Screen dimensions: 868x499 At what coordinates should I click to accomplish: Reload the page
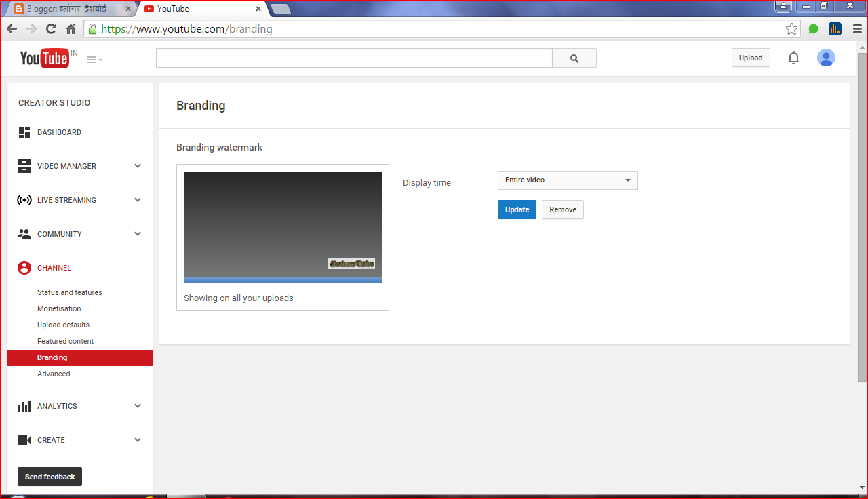point(51,29)
